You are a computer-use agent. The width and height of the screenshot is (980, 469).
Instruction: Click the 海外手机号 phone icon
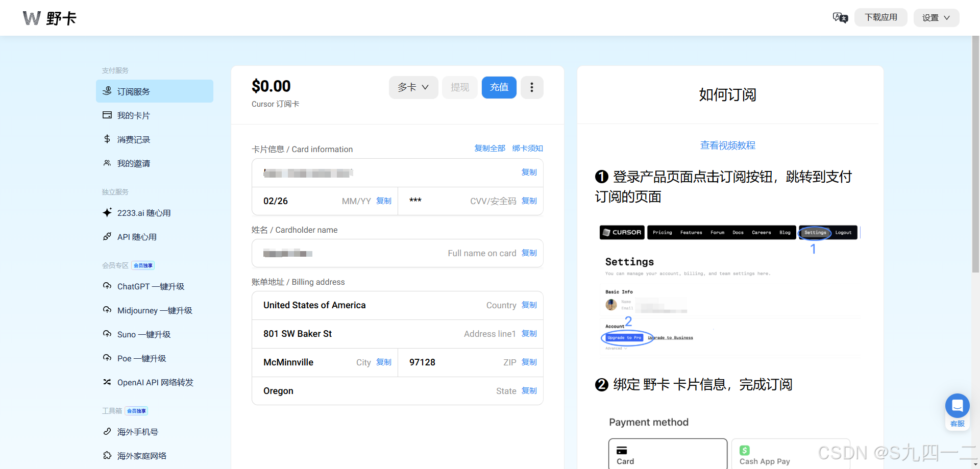(107, 431)
